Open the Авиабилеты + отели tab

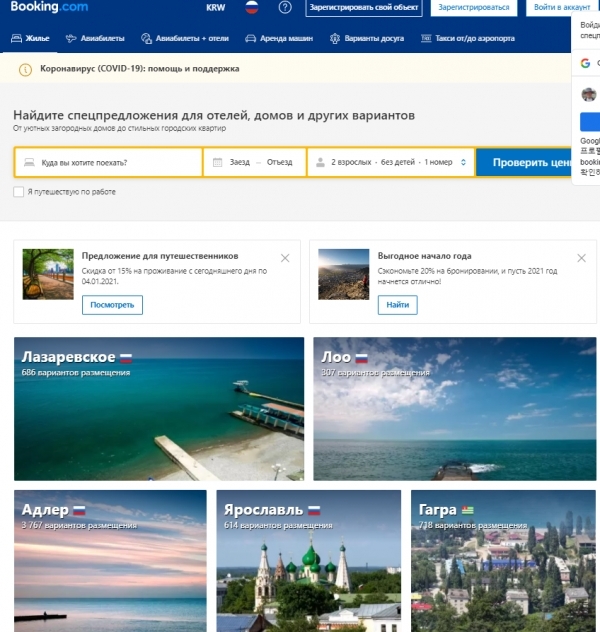tap(185, 39)
